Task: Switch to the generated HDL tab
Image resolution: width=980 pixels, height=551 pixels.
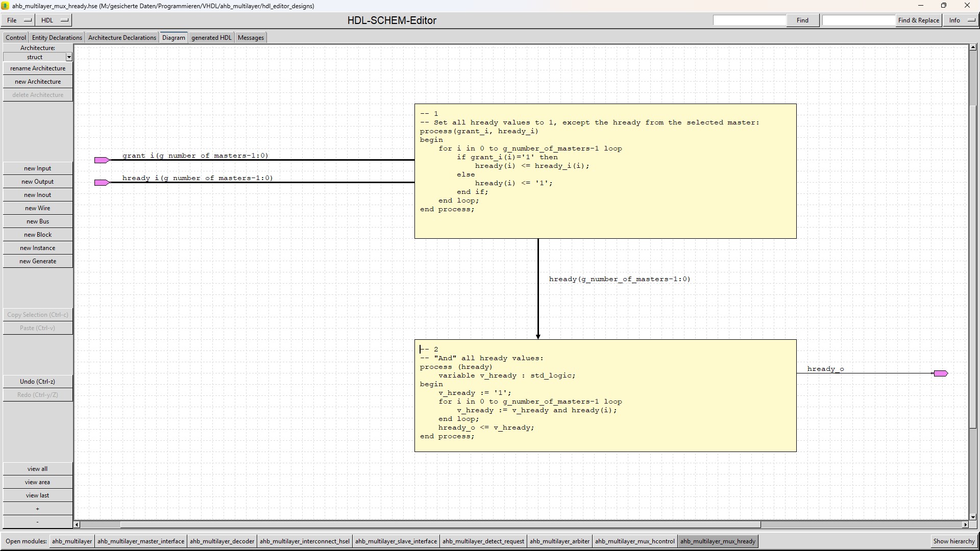Action: [211, 38]
